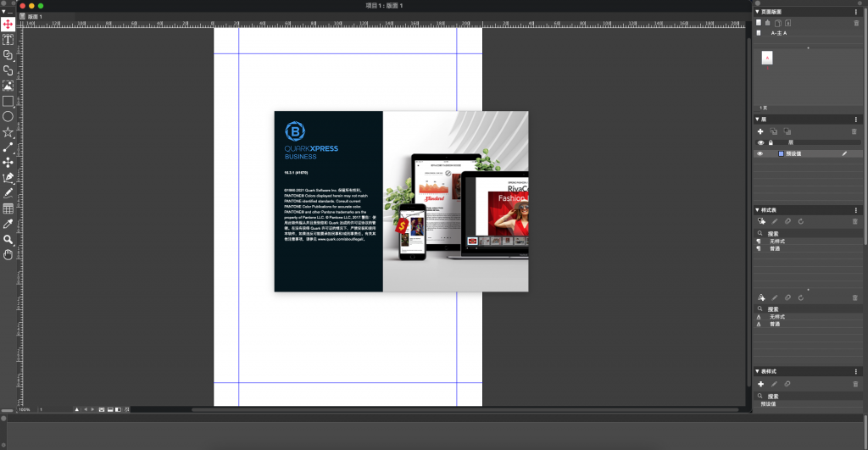Select the Line tool
The height and width of the screenshot is (450, 868).
pyautogui.click(x=8, y=147)
